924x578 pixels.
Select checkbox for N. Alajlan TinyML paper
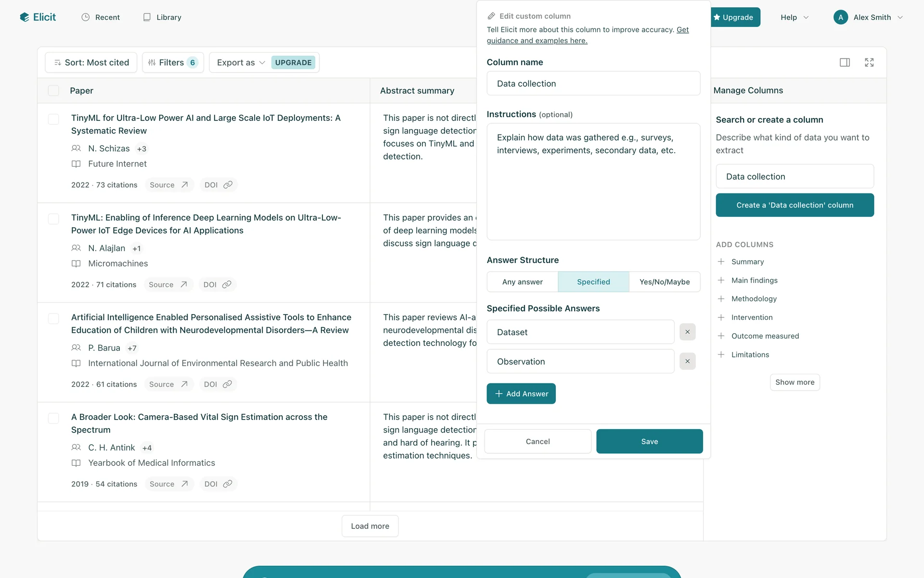tap(53, 219)
